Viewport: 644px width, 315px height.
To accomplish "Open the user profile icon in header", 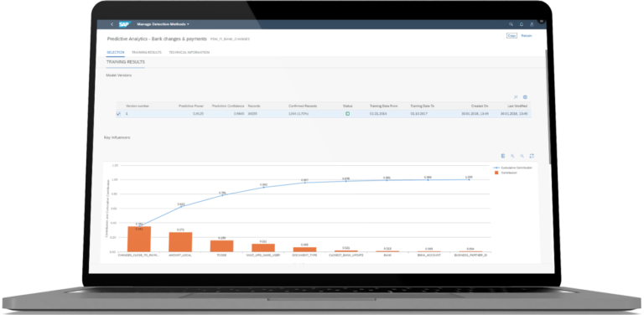I will pyautogui.click(x=532, y=24).
